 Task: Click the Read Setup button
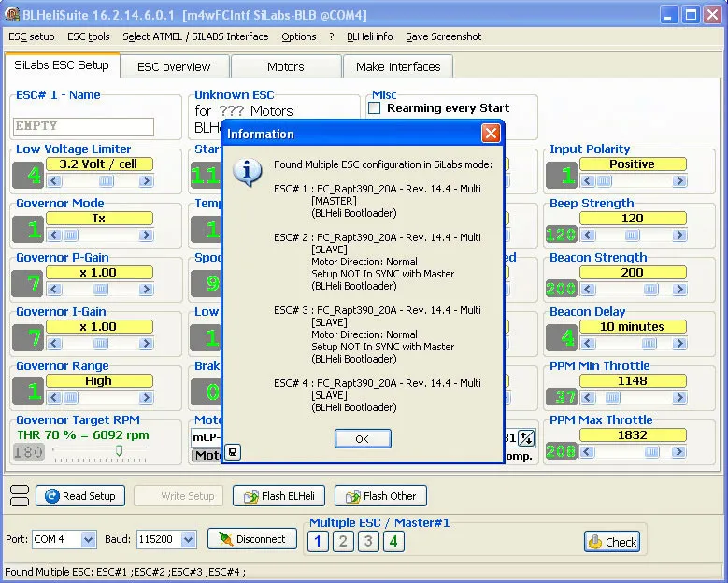tap(79, 496)
